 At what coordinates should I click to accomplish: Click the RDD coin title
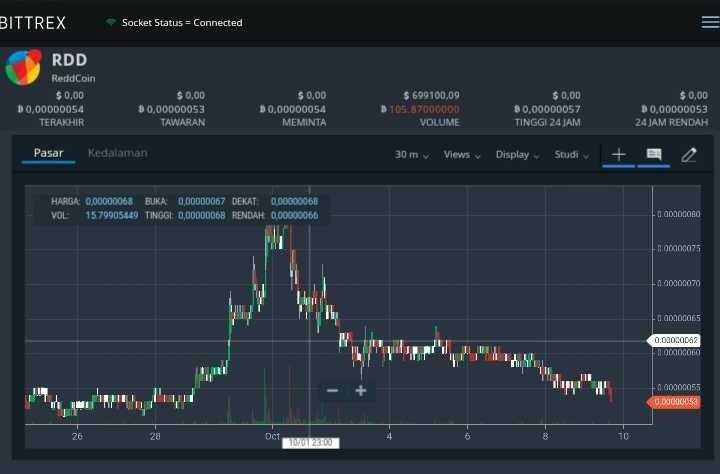click(x=69, y=60)
